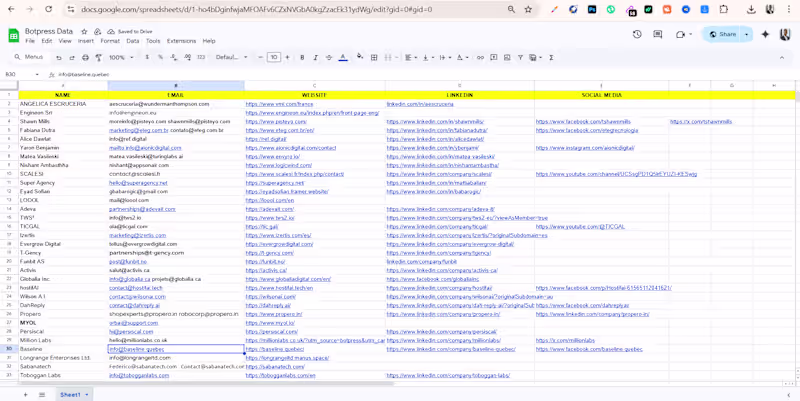Open the https://www.myol.io/ website link
The image size is (800, 401).
click(270, 323)
